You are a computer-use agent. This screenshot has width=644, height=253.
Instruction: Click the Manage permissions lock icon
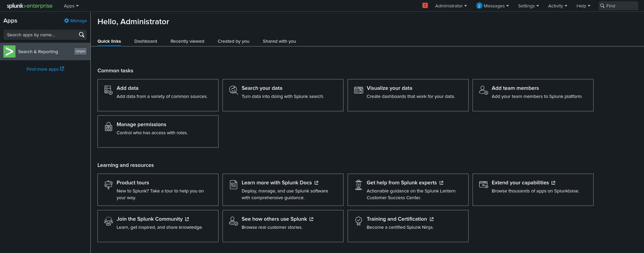[x=108, y=126]
